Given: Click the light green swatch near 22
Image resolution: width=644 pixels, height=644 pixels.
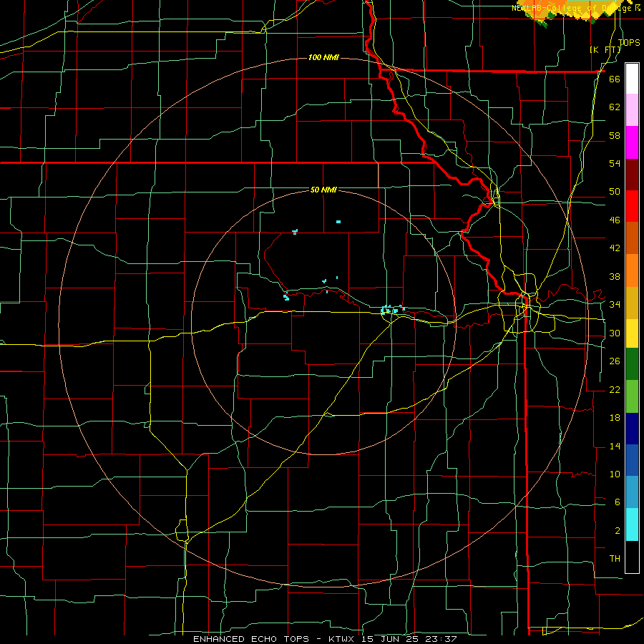Looking at the screenshot, I should 632,396.
